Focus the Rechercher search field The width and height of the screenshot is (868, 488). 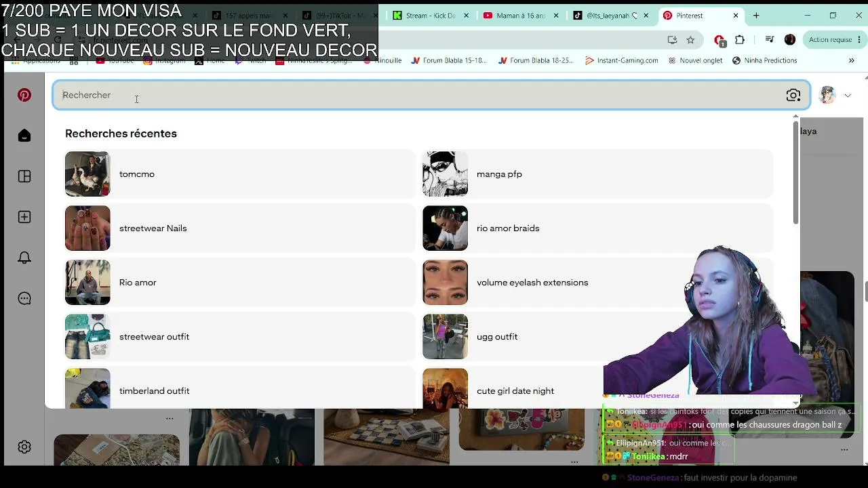click(431, 95)
